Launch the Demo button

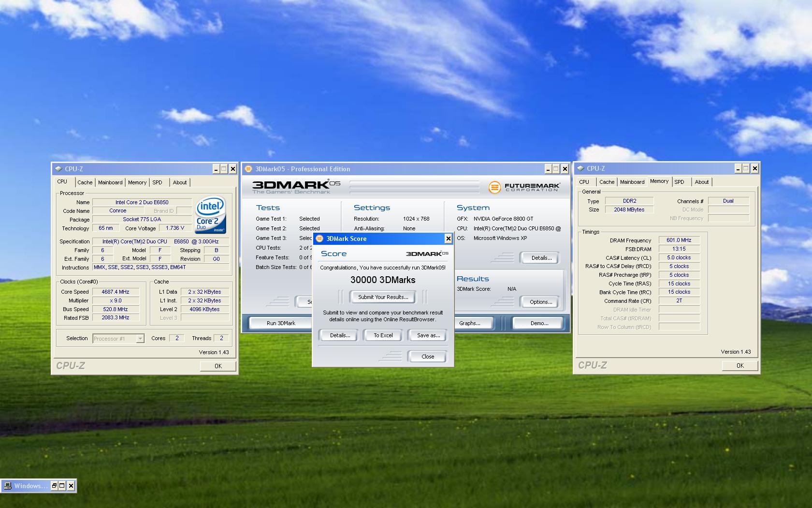pyautogui.click(x=539, y=323)
